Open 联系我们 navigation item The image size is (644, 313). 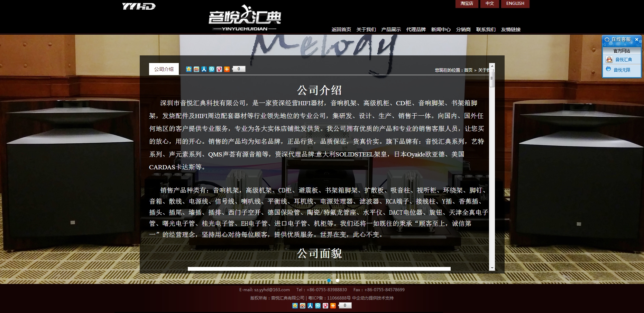point(486,29)
